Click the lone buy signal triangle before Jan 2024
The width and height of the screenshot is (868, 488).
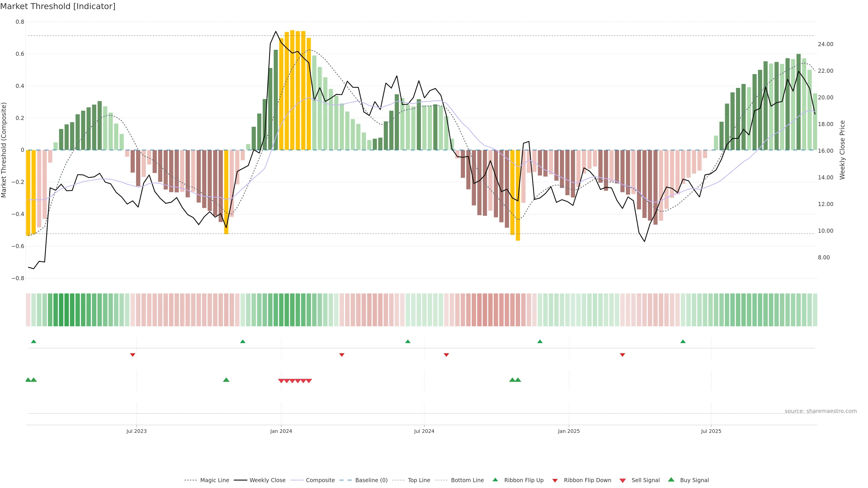(226, 380)
